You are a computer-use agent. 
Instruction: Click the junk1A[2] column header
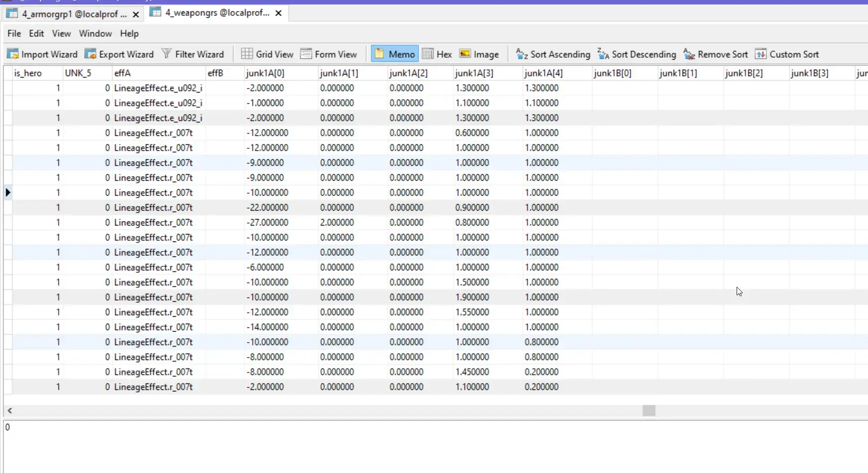pyautogui.click(x=421, y=73)
